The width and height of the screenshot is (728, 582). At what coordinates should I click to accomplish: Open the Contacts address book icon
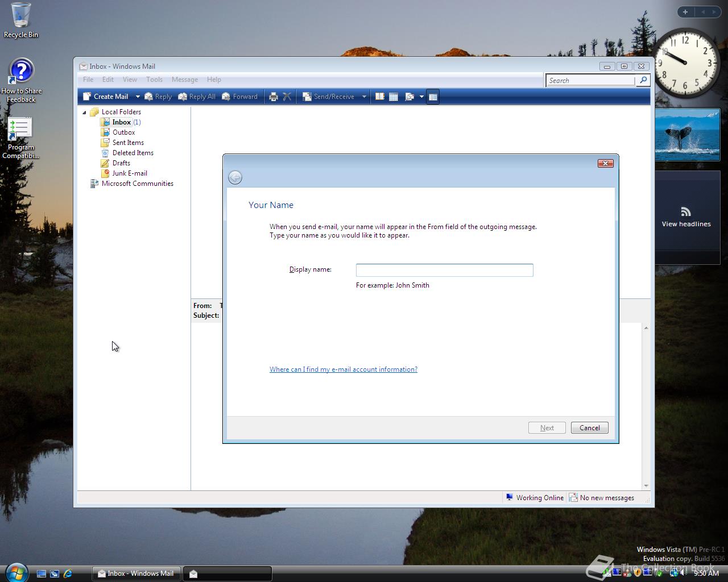[380, 97]
